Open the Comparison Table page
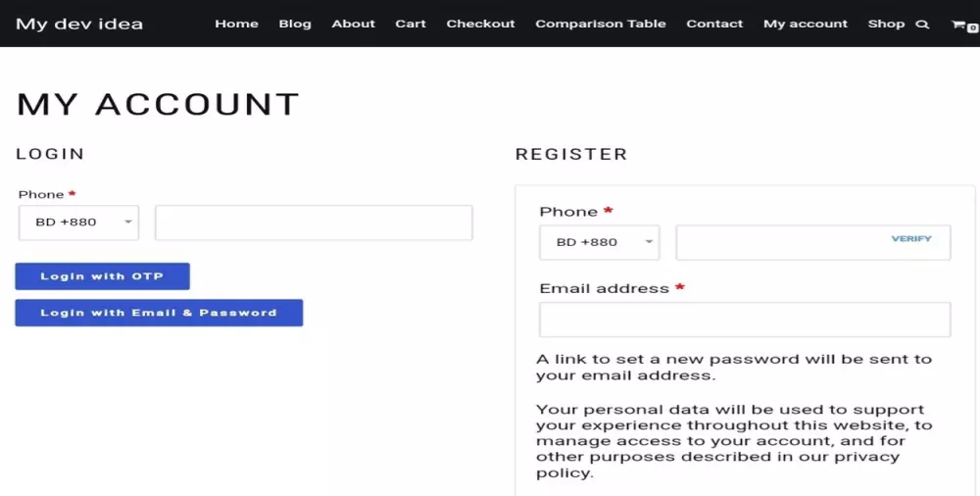 601,24
